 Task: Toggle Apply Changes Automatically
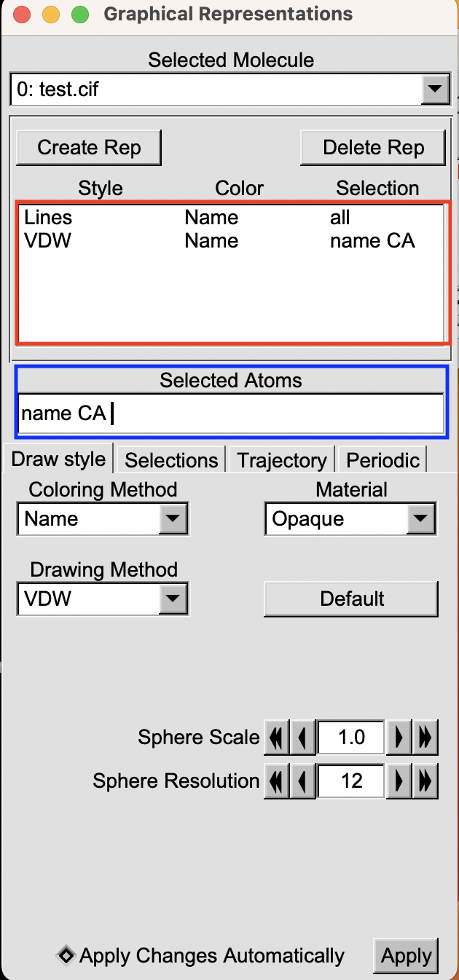66,956
